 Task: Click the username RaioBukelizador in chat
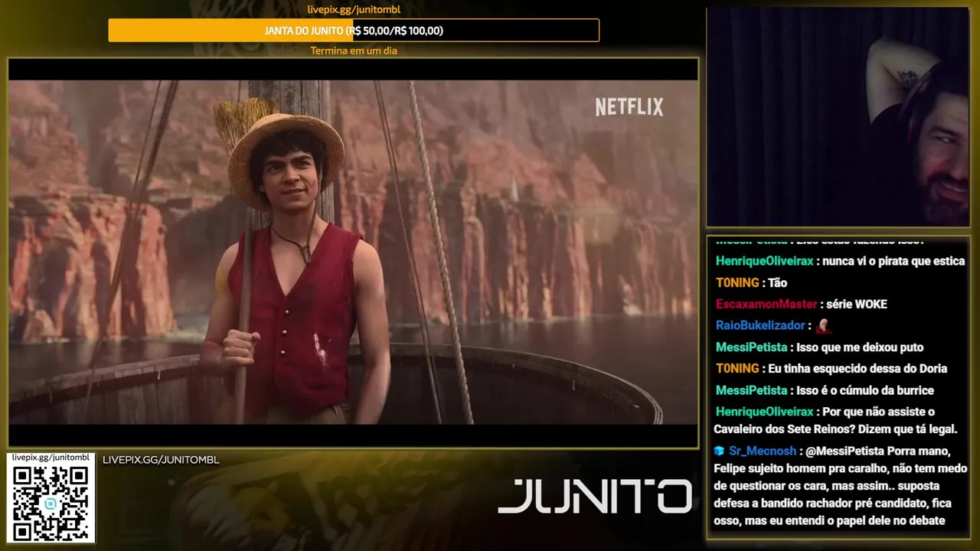tap(760, 326)
